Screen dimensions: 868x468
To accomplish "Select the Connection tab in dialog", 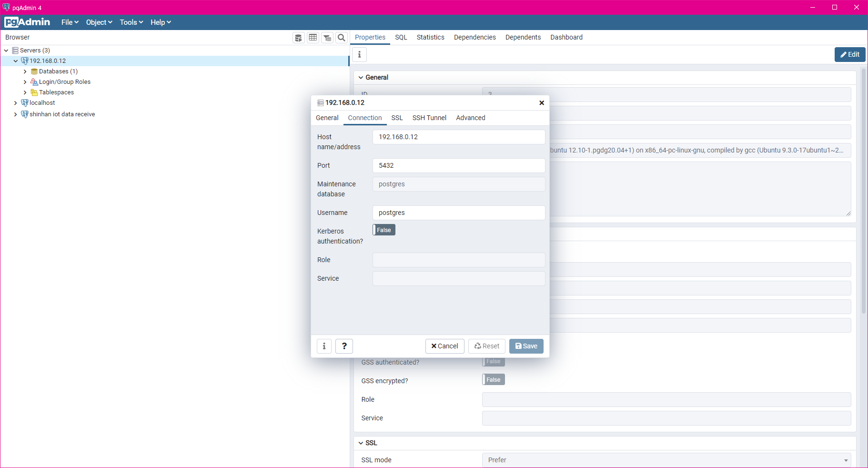I will [365, 118].
